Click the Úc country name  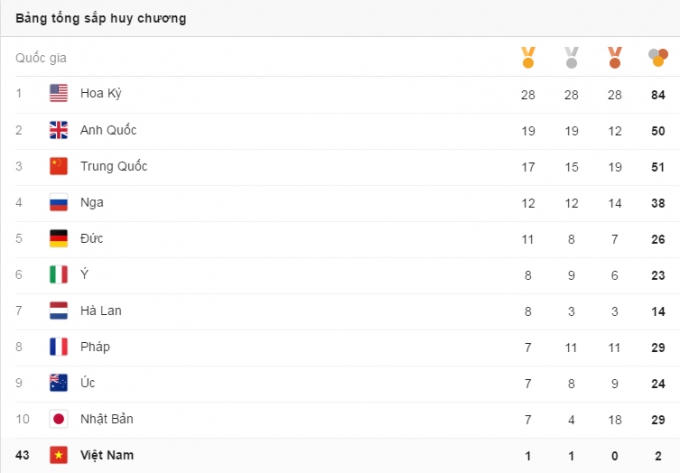point(88,383)
